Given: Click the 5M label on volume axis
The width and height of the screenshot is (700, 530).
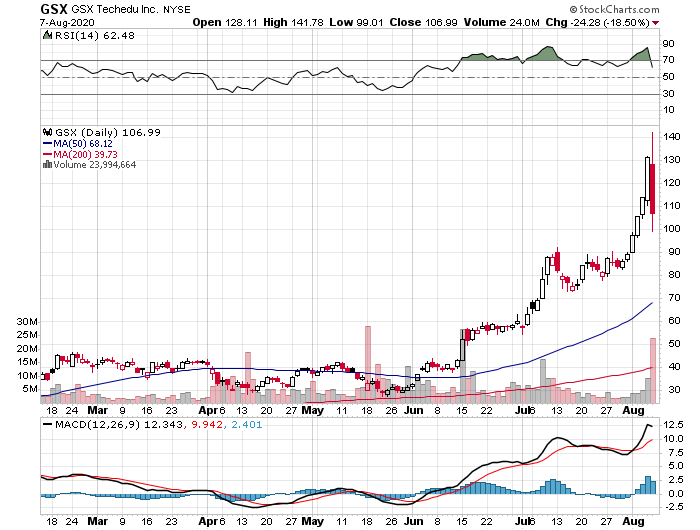Looking at the screenshot, I should [29, 389].
